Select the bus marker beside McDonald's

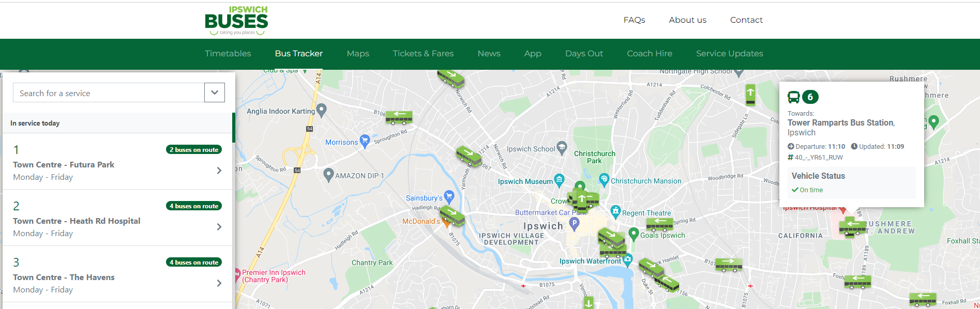tap(452, 216)
